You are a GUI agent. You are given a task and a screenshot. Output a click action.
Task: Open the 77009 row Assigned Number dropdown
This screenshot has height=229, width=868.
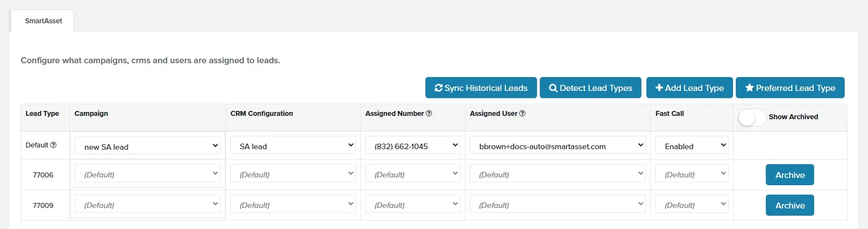tap(413, 204)
